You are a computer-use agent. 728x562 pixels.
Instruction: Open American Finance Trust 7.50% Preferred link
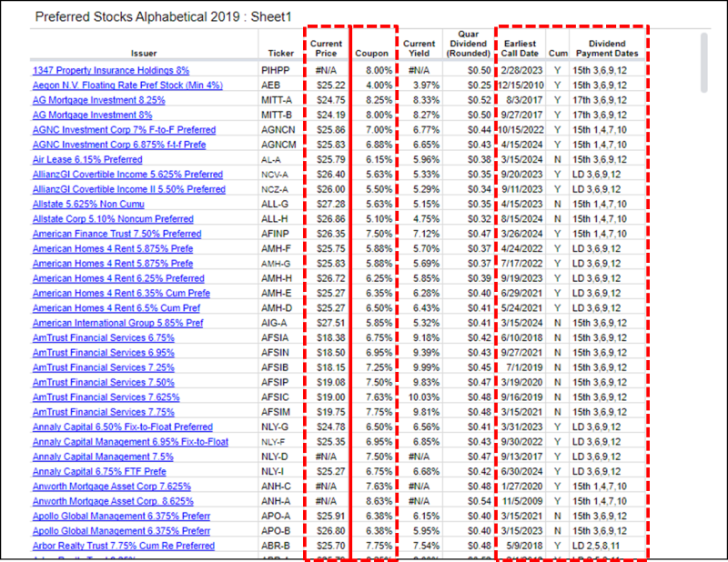click(117, 234)
